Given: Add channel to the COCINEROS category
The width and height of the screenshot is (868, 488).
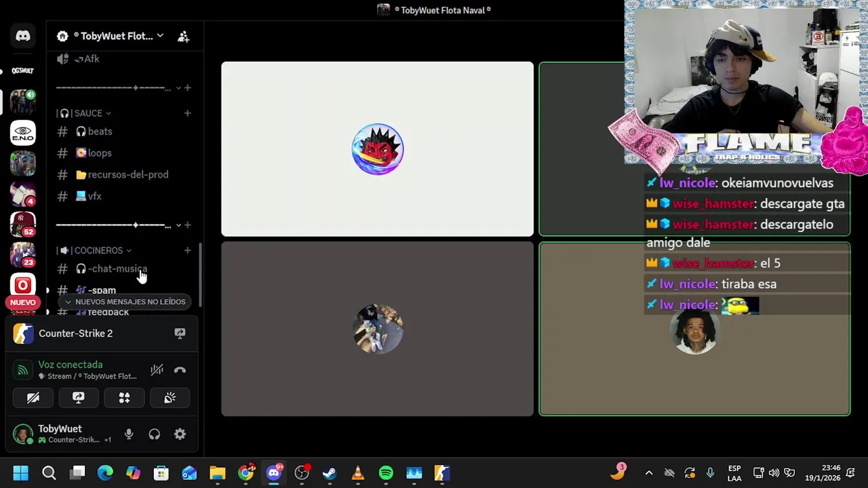Looking at the screenshot, I should click(187, 250).
